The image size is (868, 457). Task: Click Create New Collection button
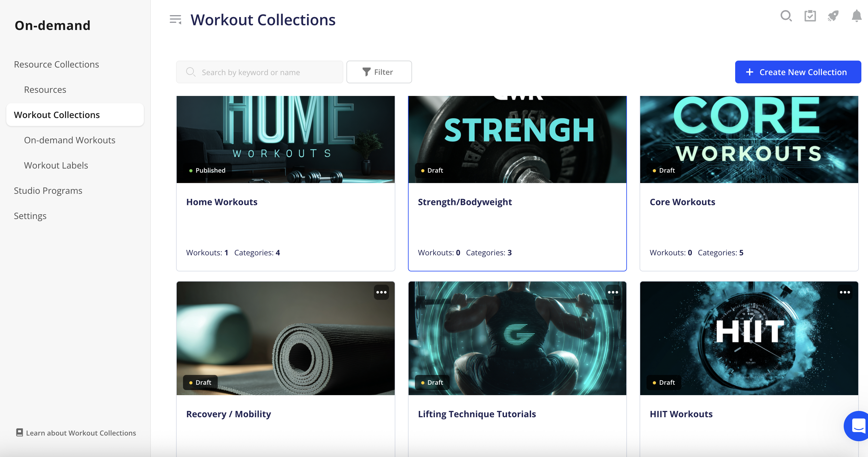[x=798, y=72]
